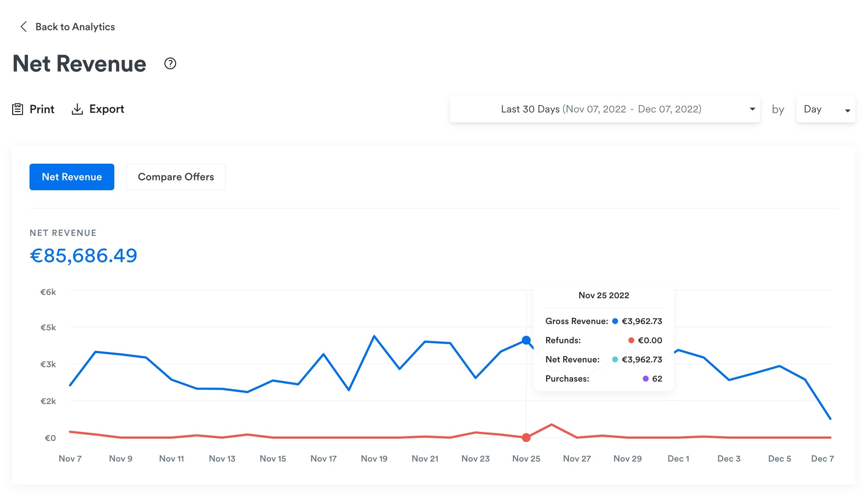Click the date range dropdown caret arrow

(x=752, y=109)
